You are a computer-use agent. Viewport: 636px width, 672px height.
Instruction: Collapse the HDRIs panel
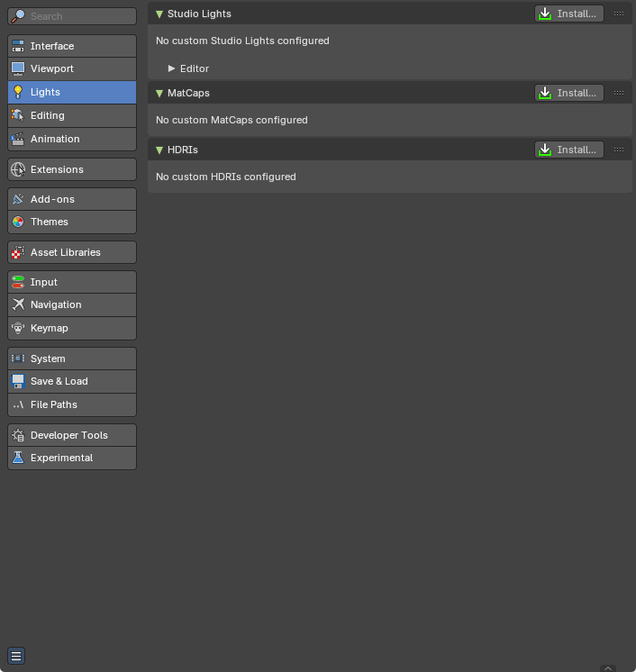point(159,150)
